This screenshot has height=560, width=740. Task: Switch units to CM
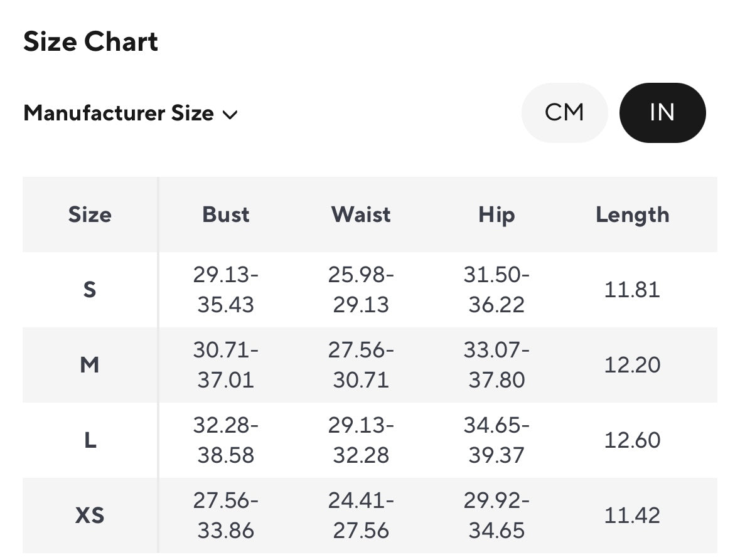564,113
